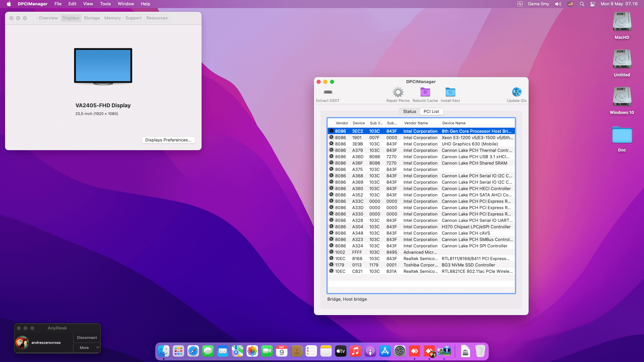Switch to Overview tab in system info window
The image size is (644, 362).
tap(48, 18)
